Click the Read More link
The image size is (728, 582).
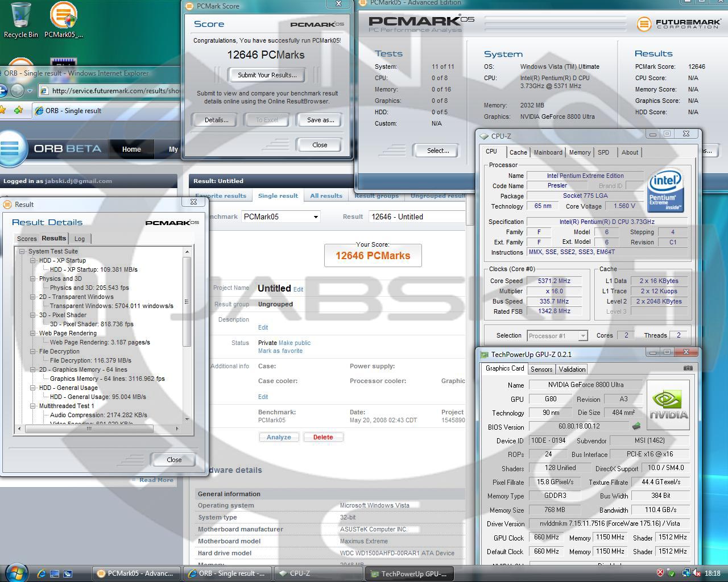tap(156, 480)
